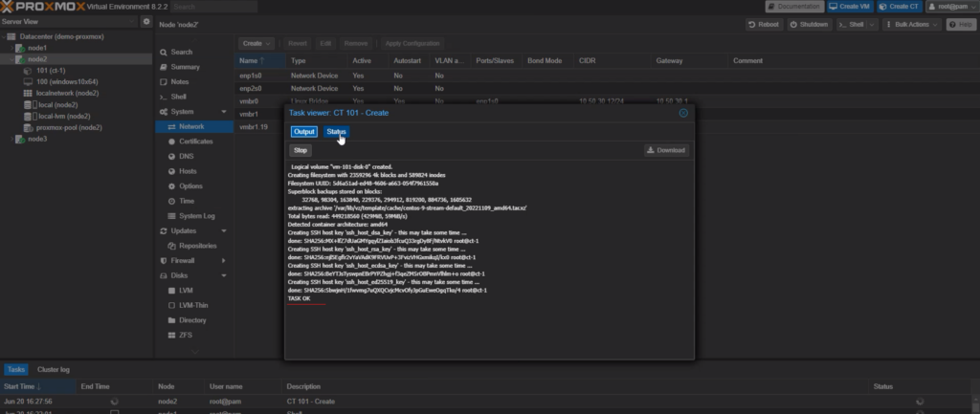Screen dimensions: 980x414
Task: Click the gear icon beside Server View
Action: 146,21
